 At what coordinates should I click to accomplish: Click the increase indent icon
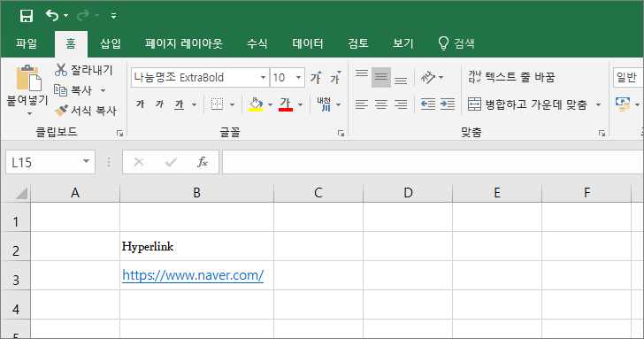pyautogui.click(x=448, y=104)
